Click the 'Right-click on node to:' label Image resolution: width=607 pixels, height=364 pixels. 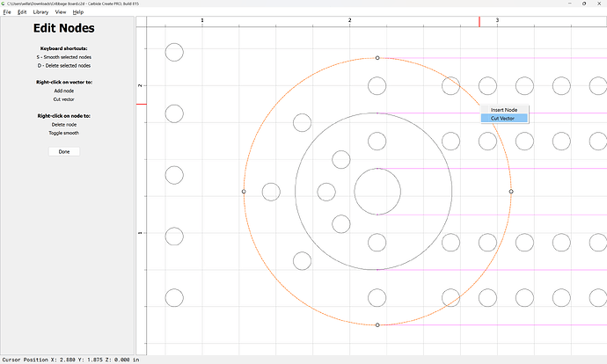(64, 116)
